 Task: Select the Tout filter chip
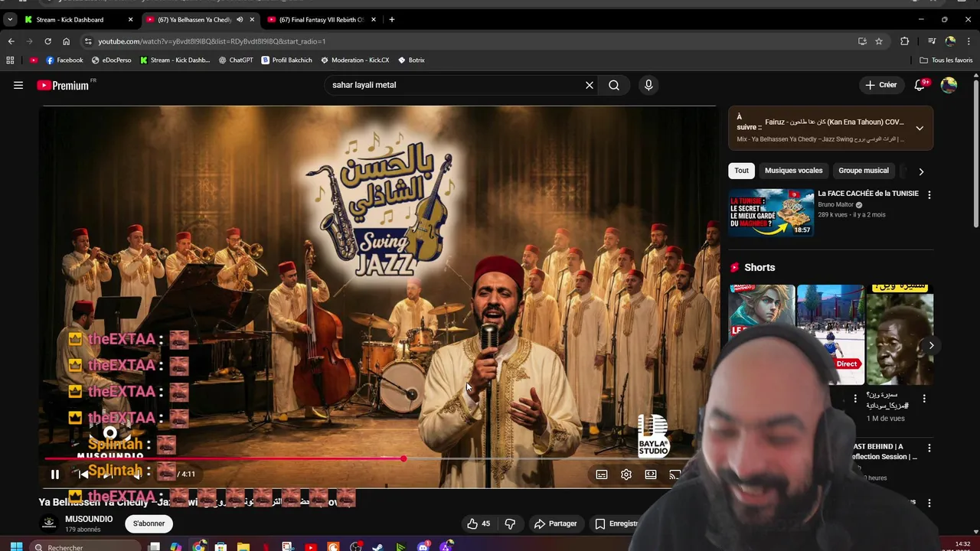(742, 171)
